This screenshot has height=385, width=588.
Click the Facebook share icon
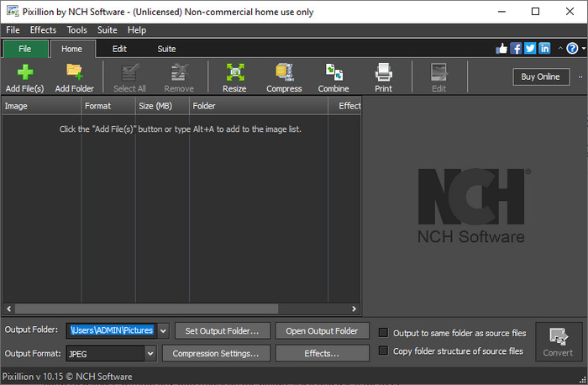(x=516, y=49)
